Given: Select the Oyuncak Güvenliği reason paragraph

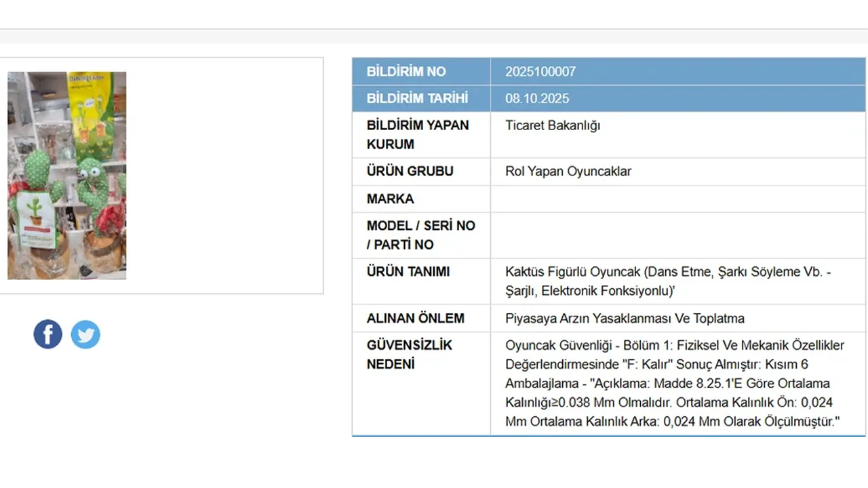Looking at the screenshot, I should [674, 383].
